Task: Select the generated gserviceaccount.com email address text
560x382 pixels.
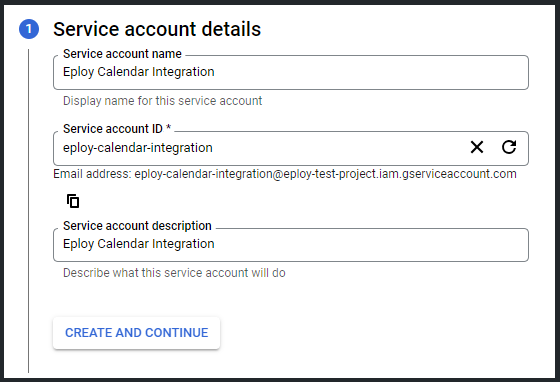Action: [325, 174]
